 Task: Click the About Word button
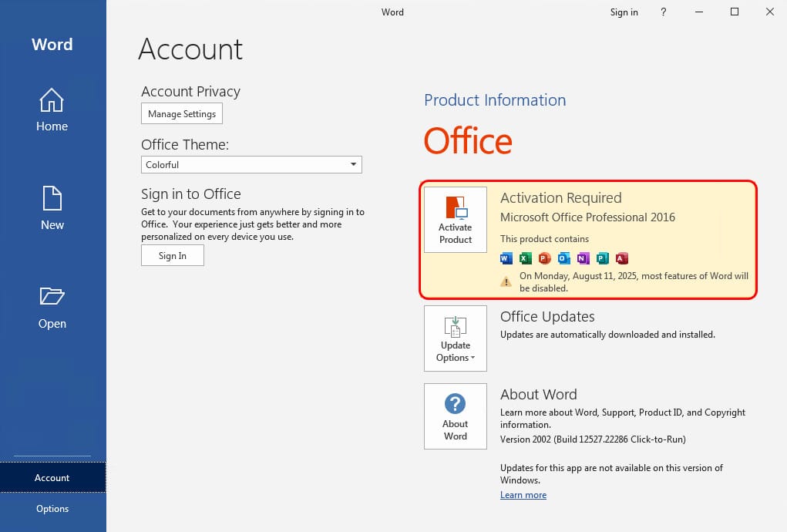coord(456,416)
